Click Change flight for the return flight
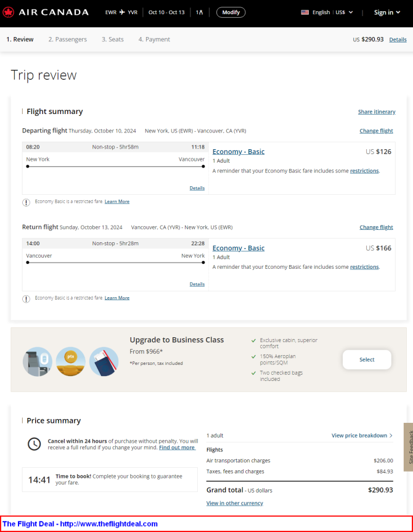413x532 pixels. coord(376,227)
